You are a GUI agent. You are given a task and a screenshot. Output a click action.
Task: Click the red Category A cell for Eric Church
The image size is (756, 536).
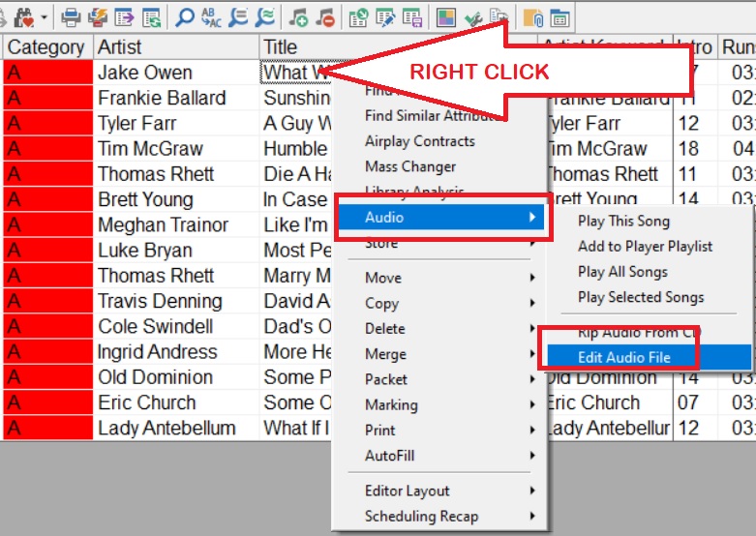click(x=47, y=402)
